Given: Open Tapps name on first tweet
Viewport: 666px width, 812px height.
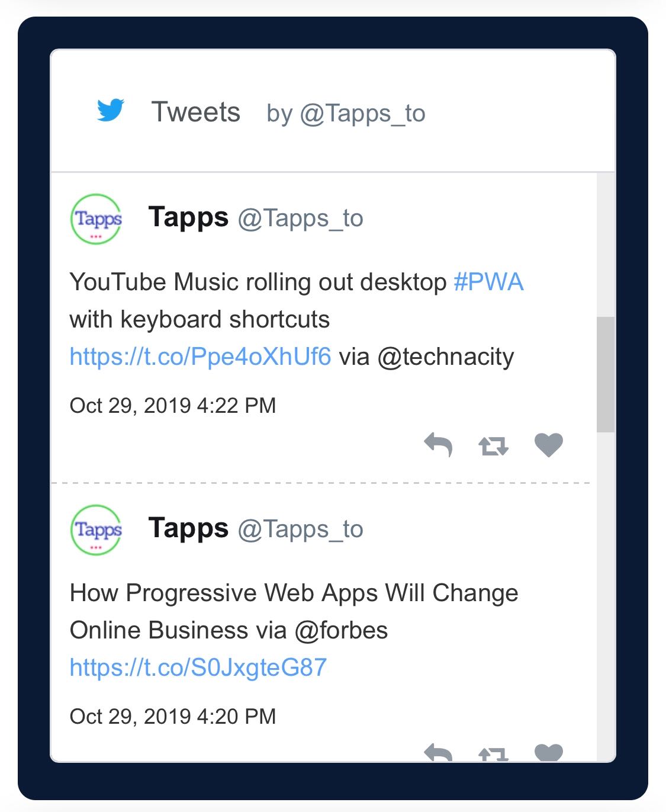Looking at the screenshot, I should [x=188, y=217].
